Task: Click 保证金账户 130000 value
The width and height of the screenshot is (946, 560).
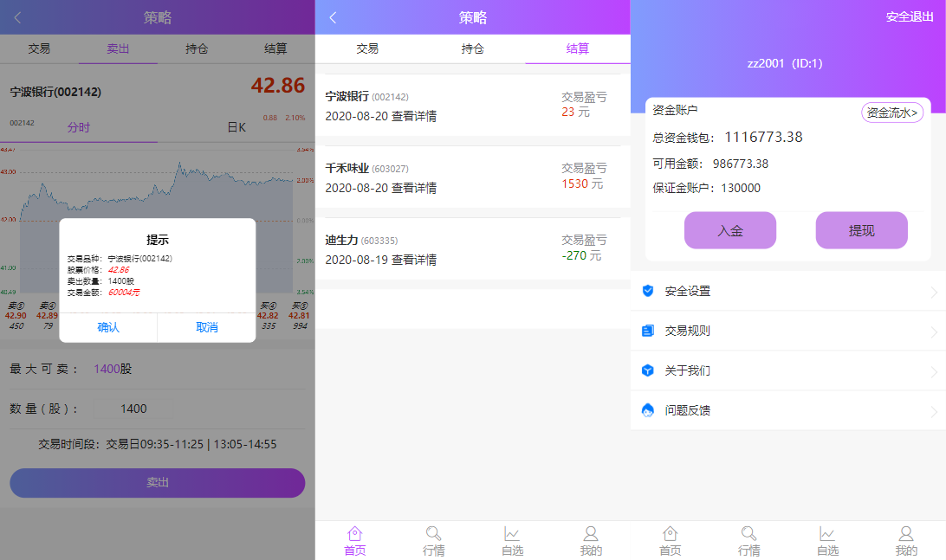Action: coord(741,188)
